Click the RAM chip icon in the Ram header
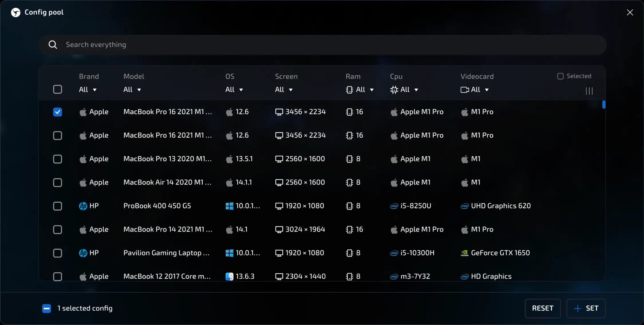 [349, 90]
